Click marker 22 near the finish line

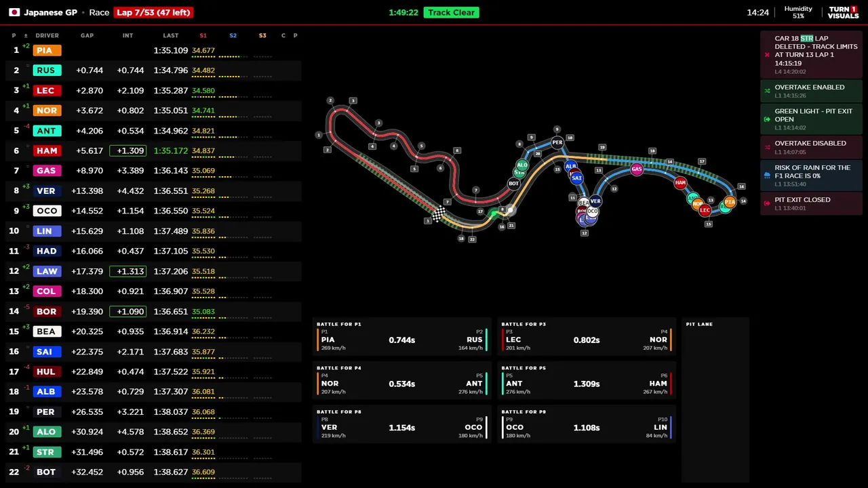point(472,239)
